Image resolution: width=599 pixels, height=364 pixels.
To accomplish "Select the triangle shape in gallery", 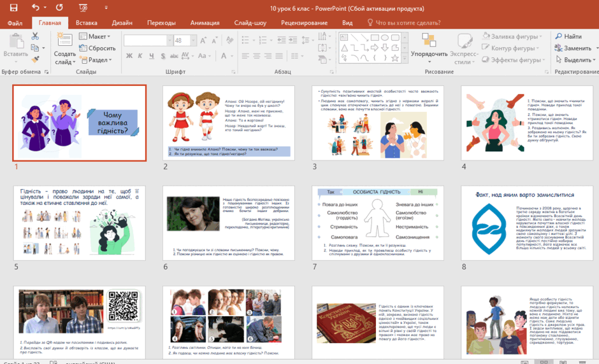I will [344, 48].
